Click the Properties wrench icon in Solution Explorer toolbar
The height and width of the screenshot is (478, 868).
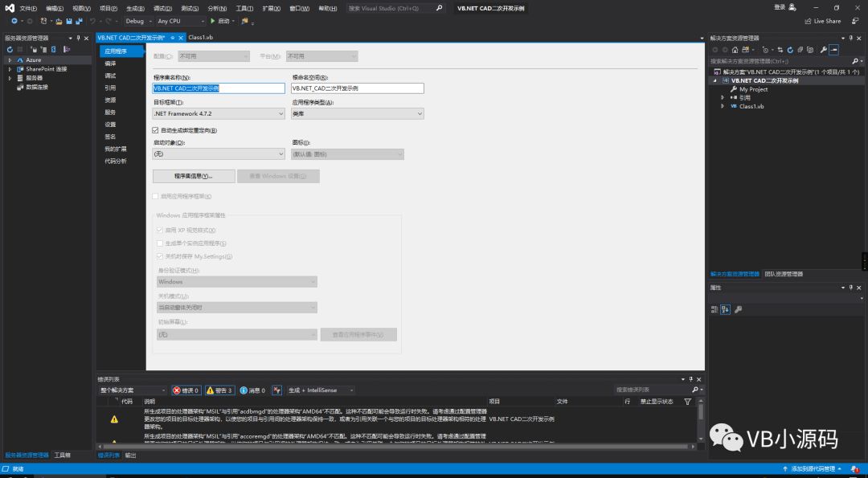coord(824,50)
